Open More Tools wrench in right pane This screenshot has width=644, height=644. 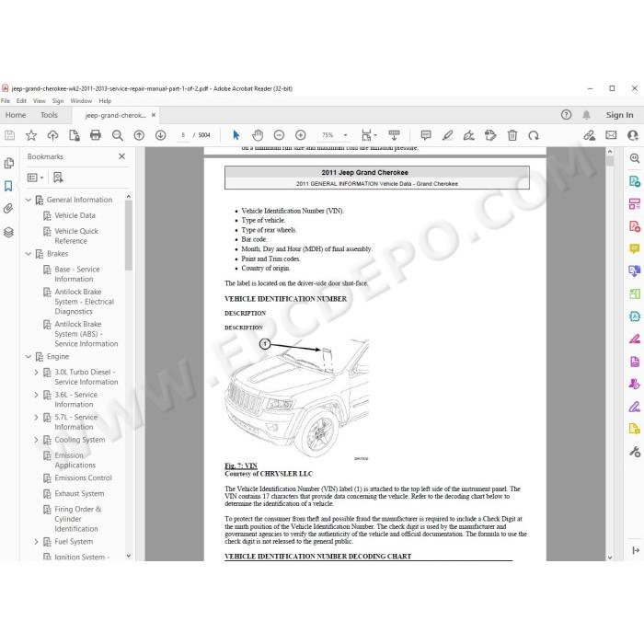635,452
